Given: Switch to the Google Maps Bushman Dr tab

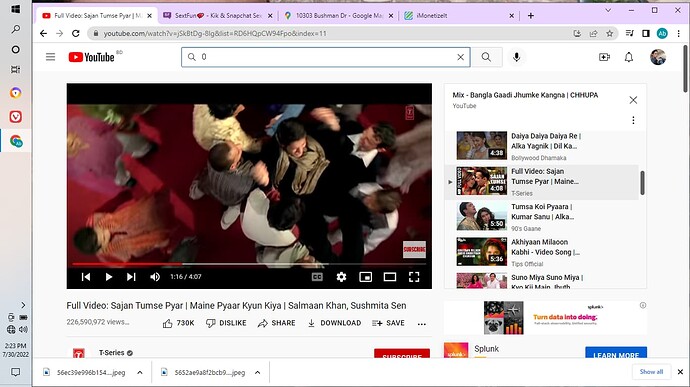Looking at the screenshot, I should (x=338, y=15).
